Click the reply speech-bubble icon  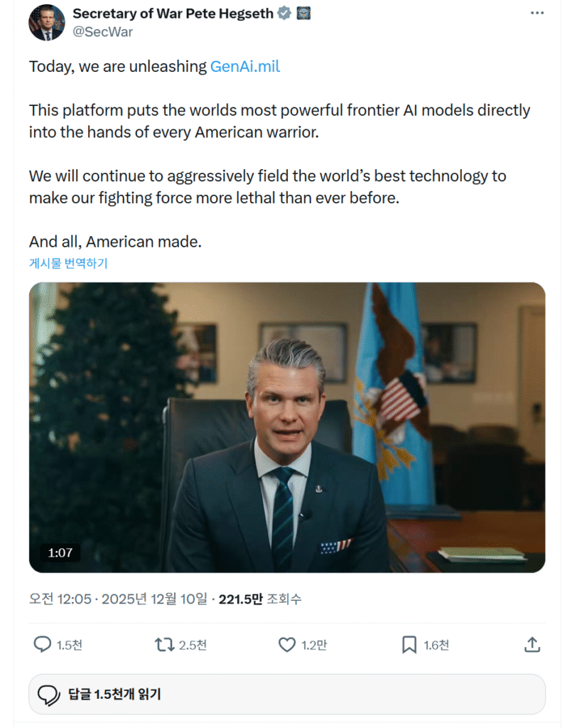43,645
